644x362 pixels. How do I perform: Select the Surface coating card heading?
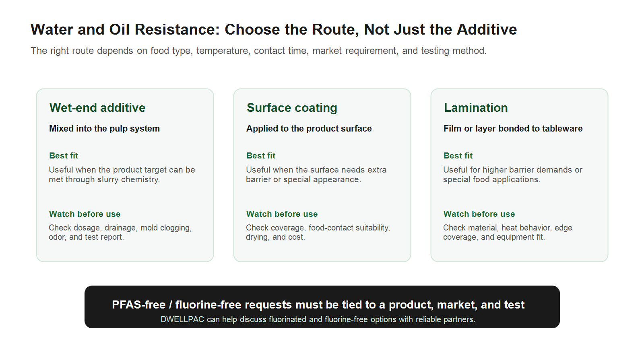tap(292, 108)
